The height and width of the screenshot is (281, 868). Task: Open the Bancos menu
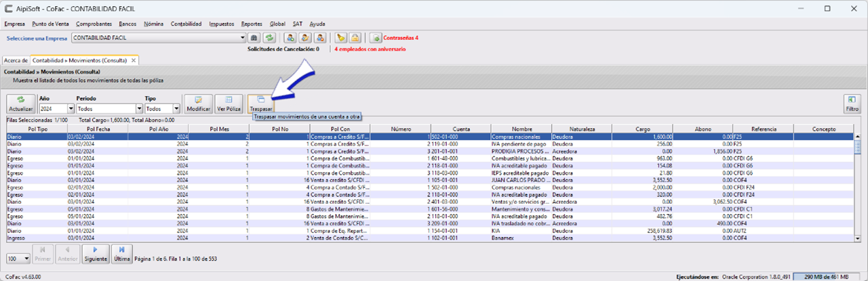point(127,24)
